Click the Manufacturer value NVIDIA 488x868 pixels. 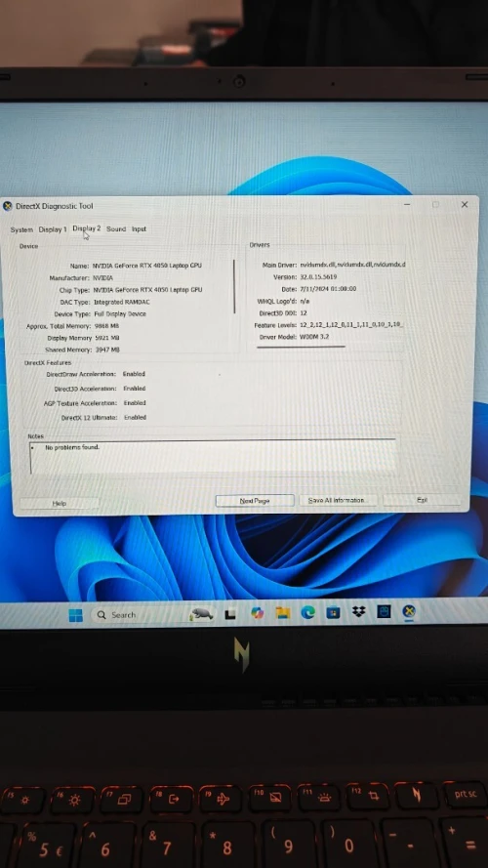102,278
